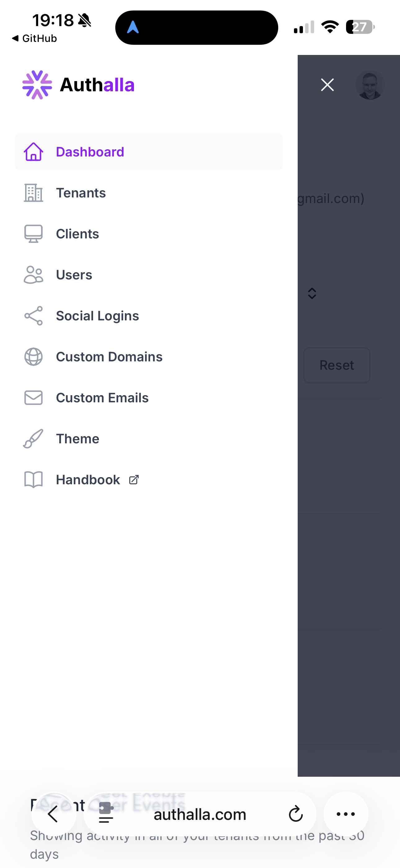Viewport: 400px width, 868px height.
Task: Open the browser page settings menu
Action: point(105,814)
